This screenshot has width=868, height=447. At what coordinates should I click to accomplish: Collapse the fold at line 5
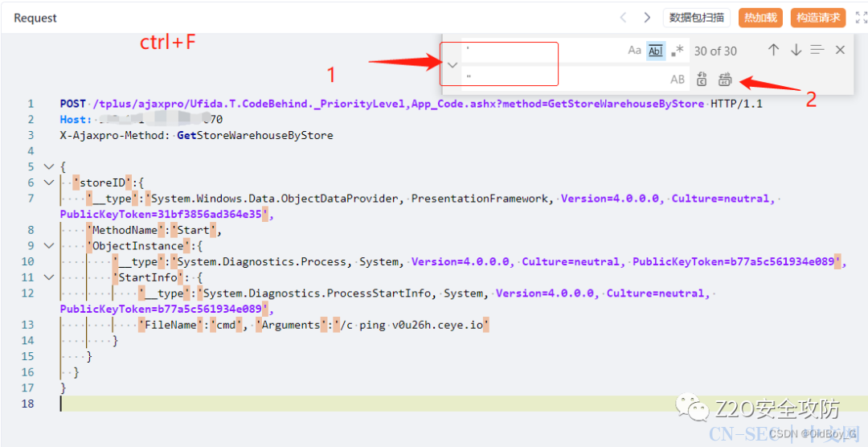click(x=49, y=166)
